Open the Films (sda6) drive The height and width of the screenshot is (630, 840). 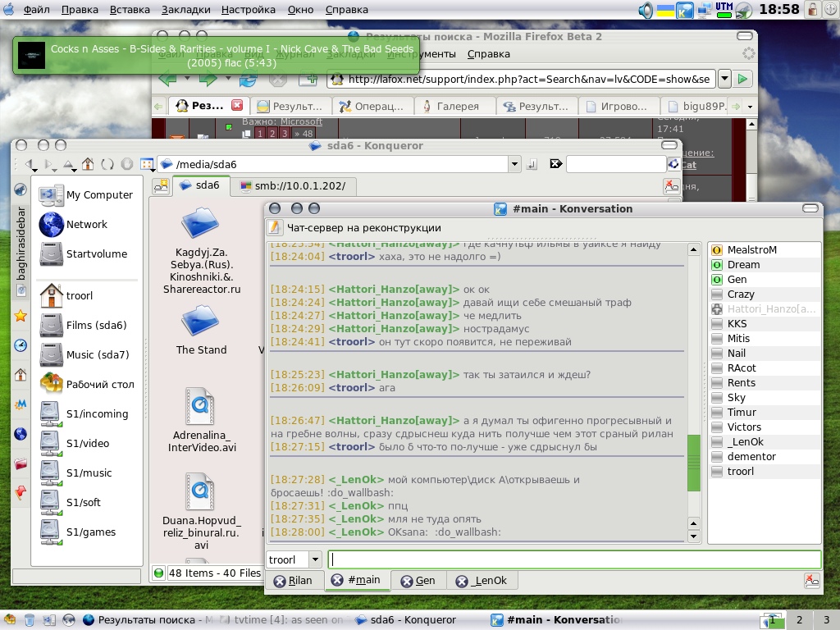[x=83, y=325]
